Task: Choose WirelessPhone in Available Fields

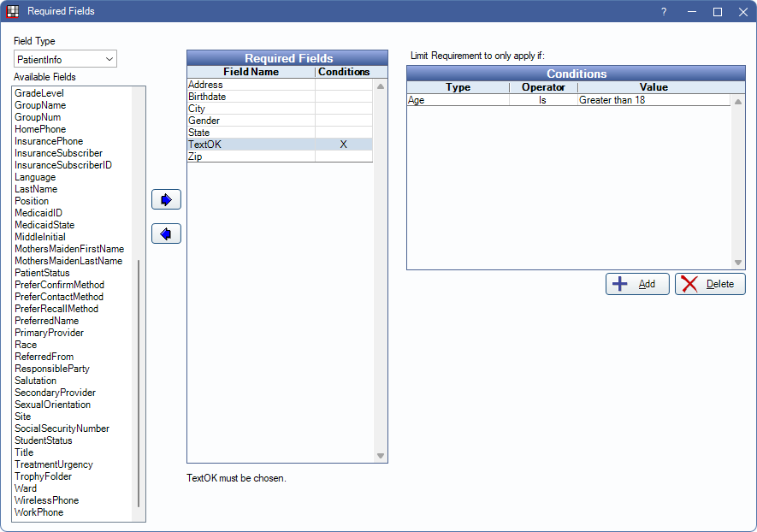Action: pyautogui.click(x=46, y=500)
